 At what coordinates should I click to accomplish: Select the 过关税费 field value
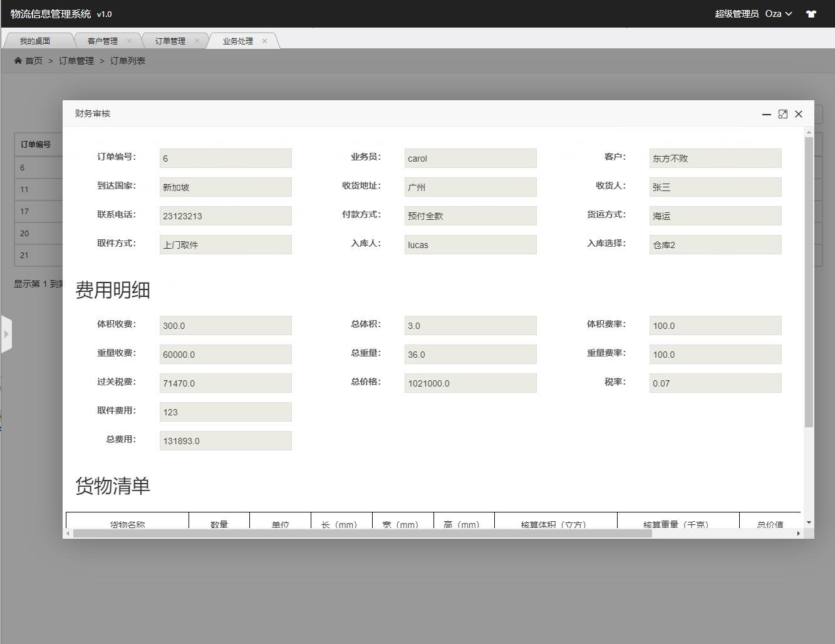(226, 383)
